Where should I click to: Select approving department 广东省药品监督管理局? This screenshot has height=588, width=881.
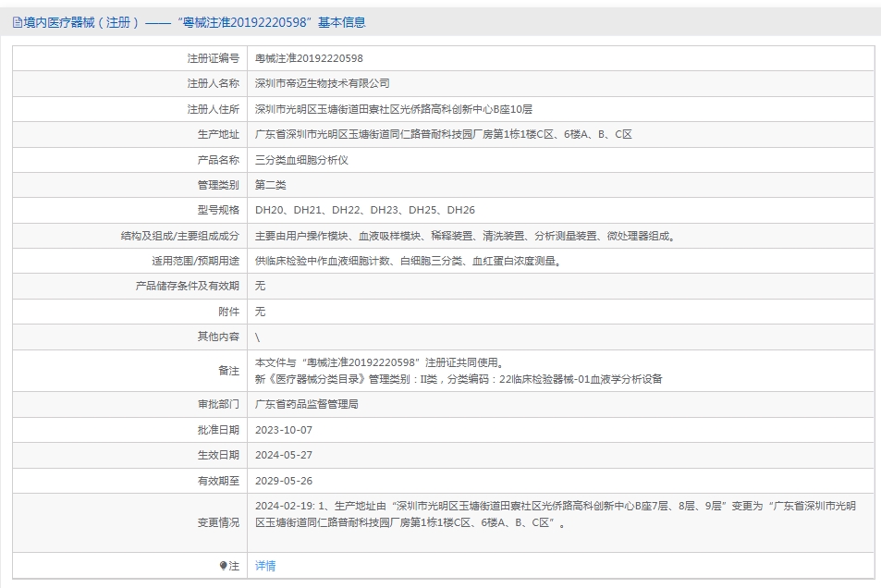(307, 404)
